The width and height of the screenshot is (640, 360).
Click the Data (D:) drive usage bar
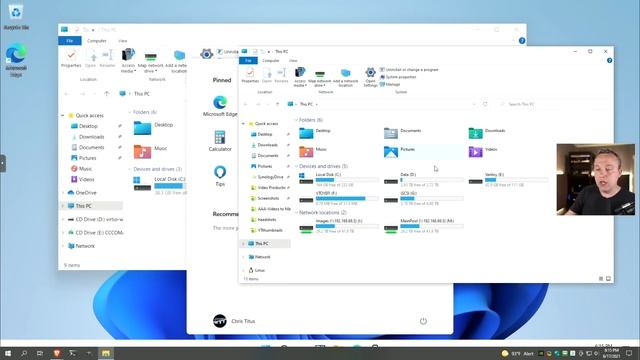point(432,180)
